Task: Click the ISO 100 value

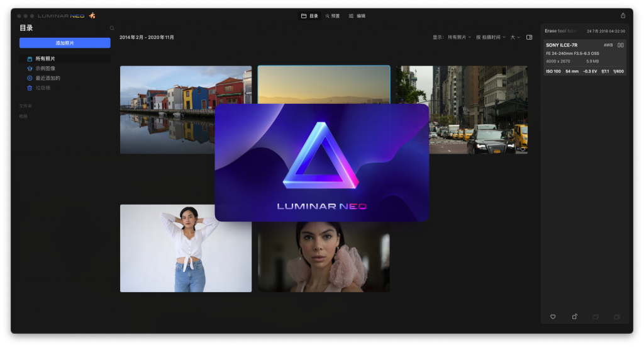Action: (x=553, y=72)
